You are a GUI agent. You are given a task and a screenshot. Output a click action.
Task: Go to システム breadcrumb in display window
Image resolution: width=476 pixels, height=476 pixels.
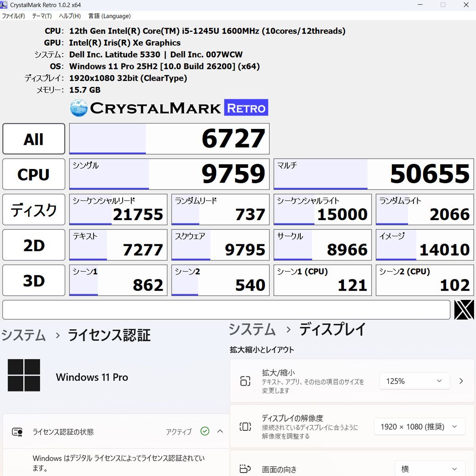coord(252,329)
